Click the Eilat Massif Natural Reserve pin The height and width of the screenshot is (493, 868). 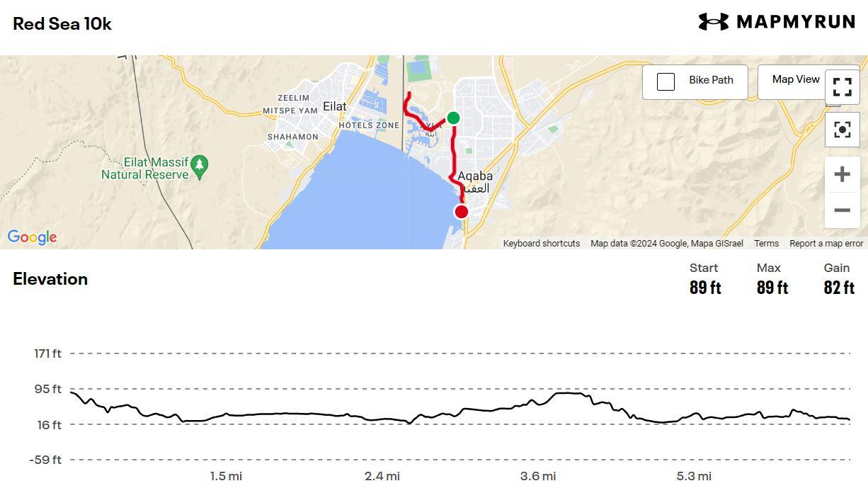[200, 165]
